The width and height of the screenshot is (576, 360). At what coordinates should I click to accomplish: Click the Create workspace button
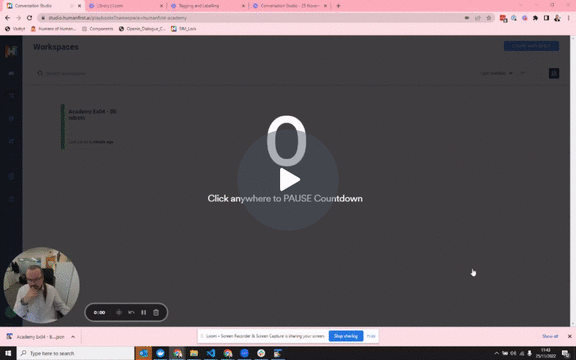[x=531, y=46]
